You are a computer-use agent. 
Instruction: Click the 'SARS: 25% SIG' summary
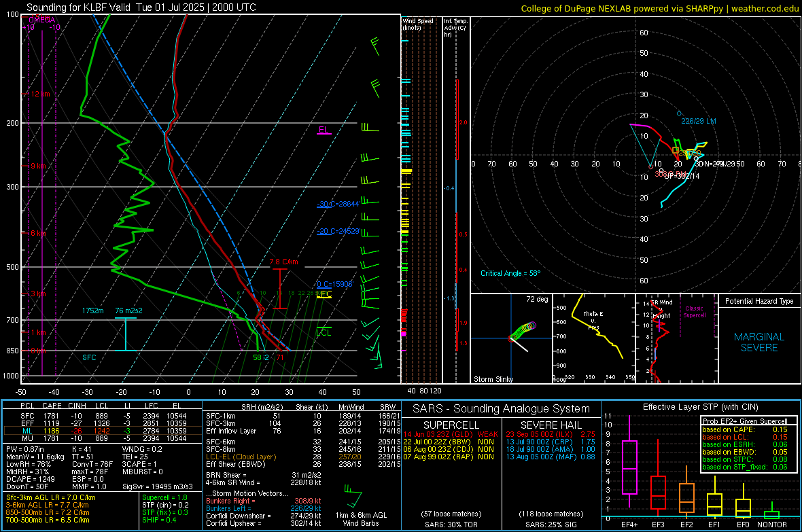[x=551, y=525]
